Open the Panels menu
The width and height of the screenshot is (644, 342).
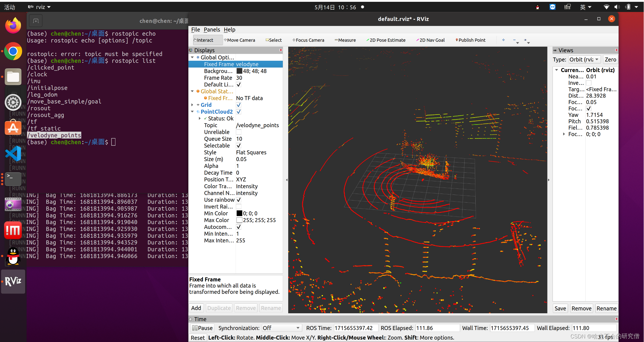pyautogui.click(x=212, y=30)
